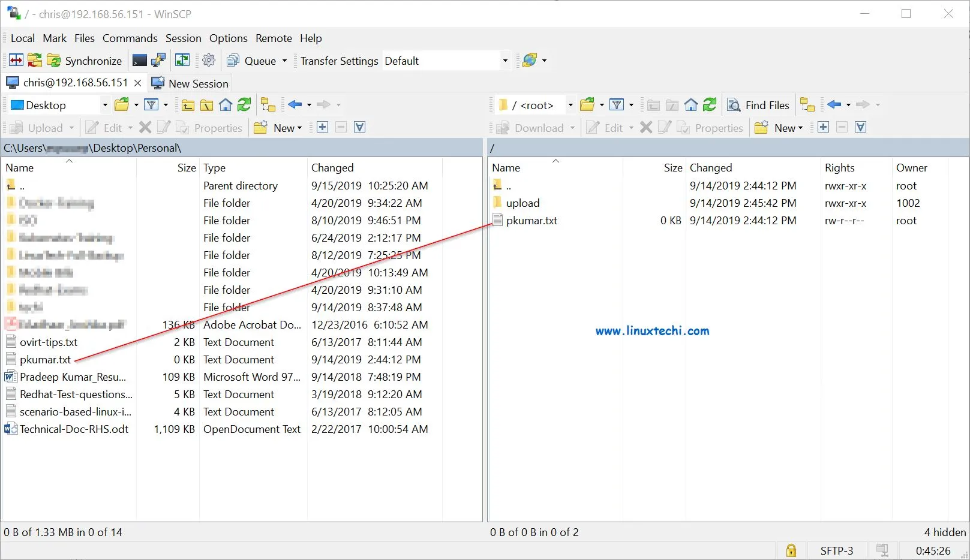
Task: Click the Download button in remote panel
Action: pos(531,128)
